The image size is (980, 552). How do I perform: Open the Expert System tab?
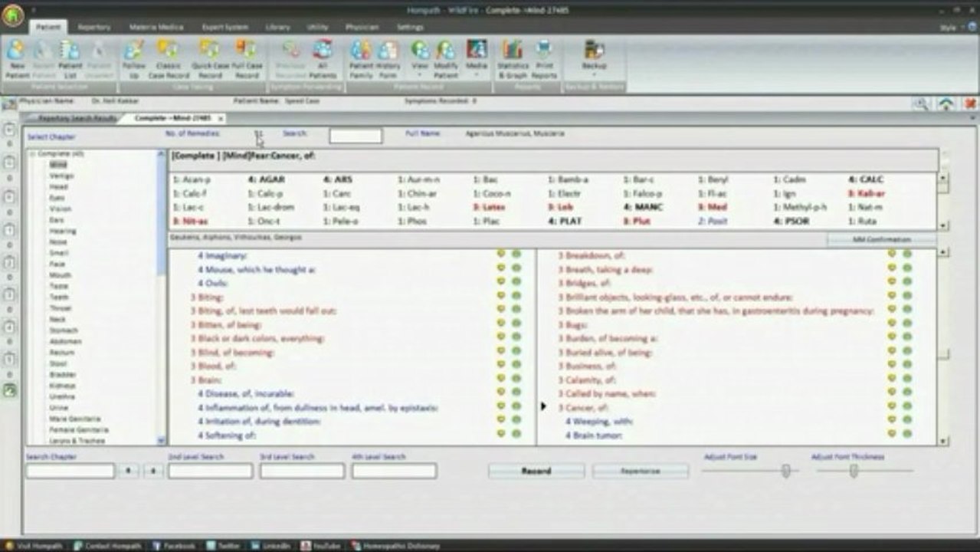tap(225, 27)
